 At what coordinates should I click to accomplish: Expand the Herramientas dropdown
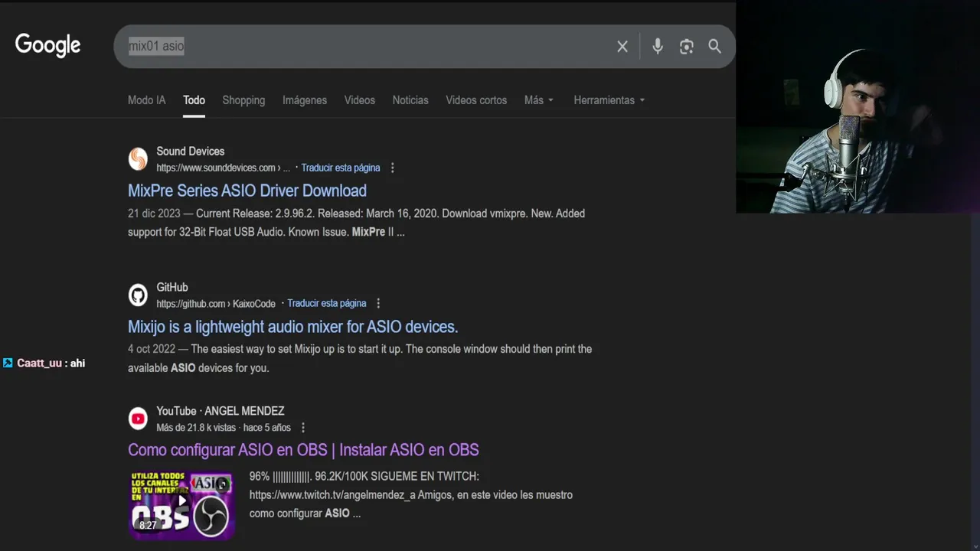click(609, 100)
